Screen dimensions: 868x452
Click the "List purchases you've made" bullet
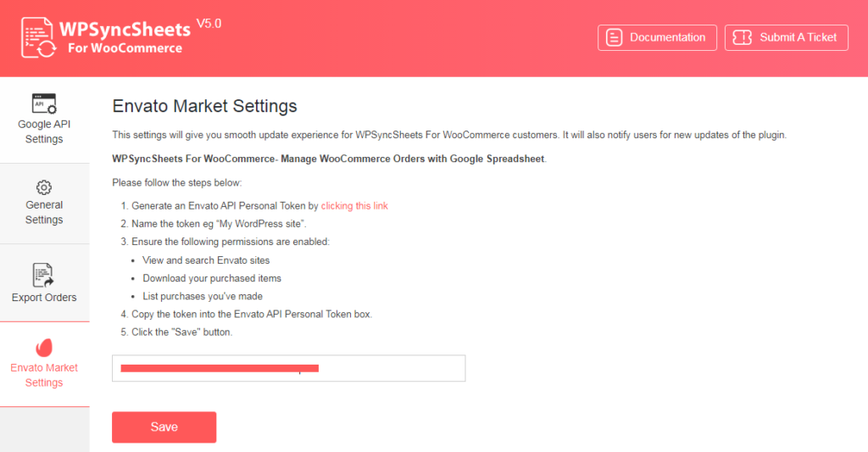[x=203, y=296]
